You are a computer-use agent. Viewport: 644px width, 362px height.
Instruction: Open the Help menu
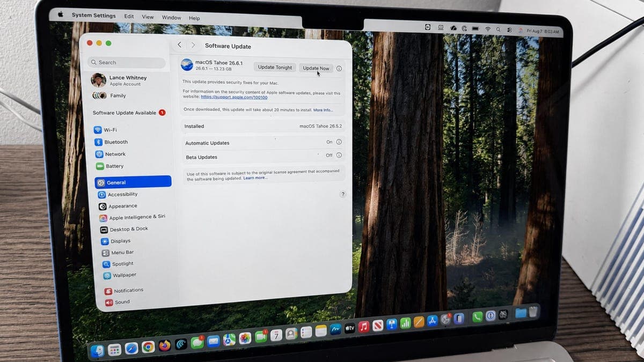[194, 18]
